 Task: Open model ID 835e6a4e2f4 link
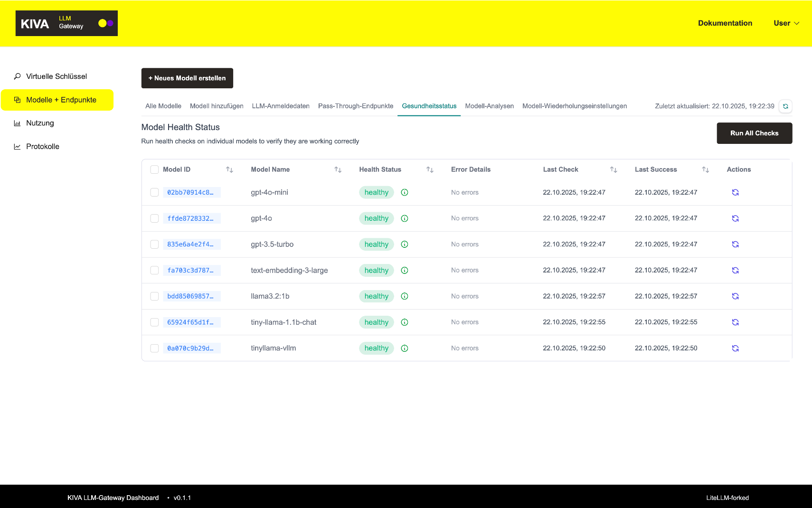(x=191, y=244)
